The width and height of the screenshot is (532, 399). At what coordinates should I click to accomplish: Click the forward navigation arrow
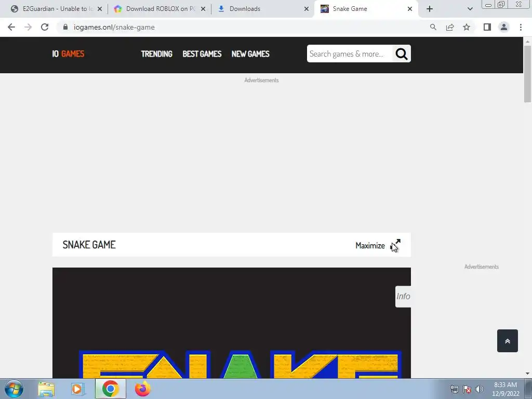point(28,27)
